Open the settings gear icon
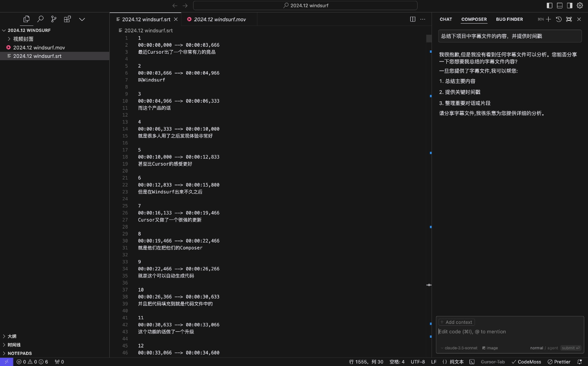Viewport: 588px width, 366px height. [580, 6]
